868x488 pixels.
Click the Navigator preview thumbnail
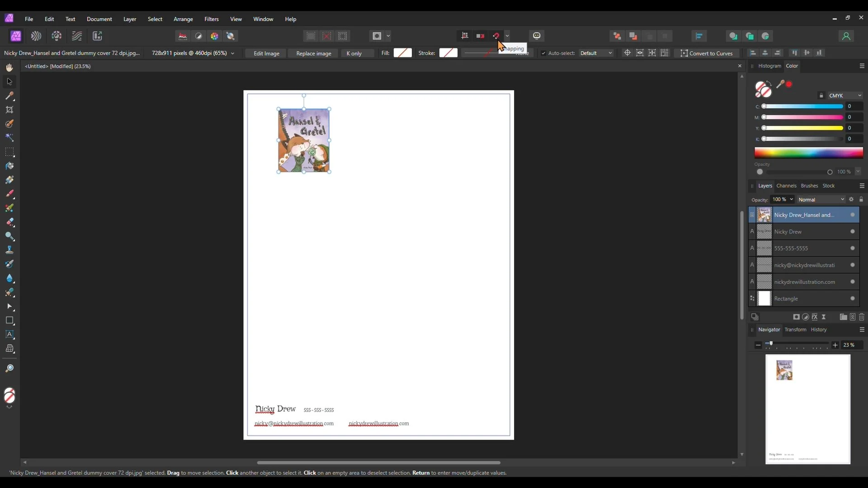[807, 409]
